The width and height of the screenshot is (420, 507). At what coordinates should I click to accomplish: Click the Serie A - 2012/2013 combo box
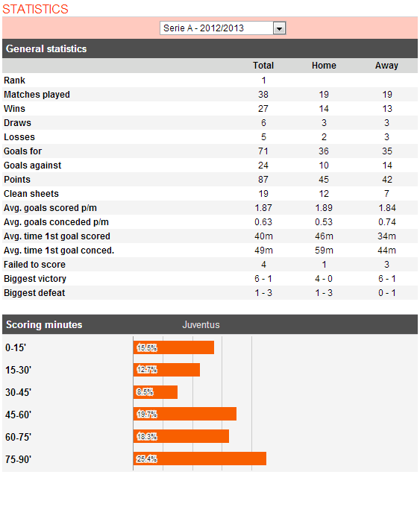222,28
